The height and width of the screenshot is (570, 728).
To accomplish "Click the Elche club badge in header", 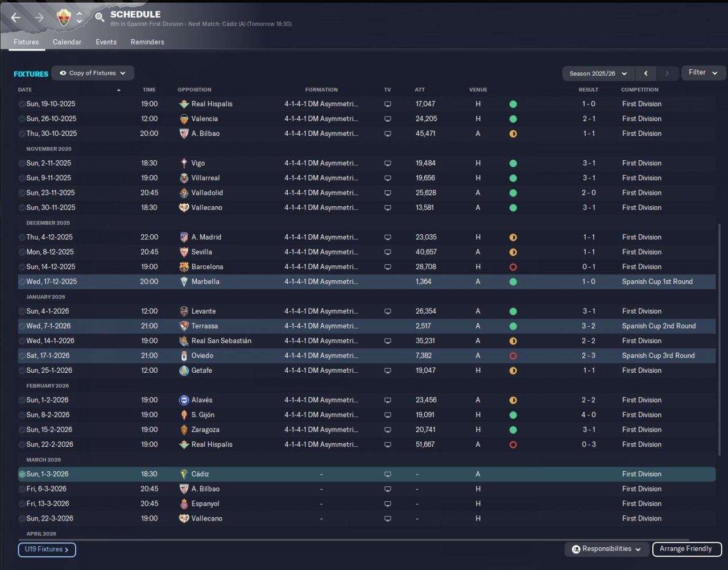I will 64,18.
